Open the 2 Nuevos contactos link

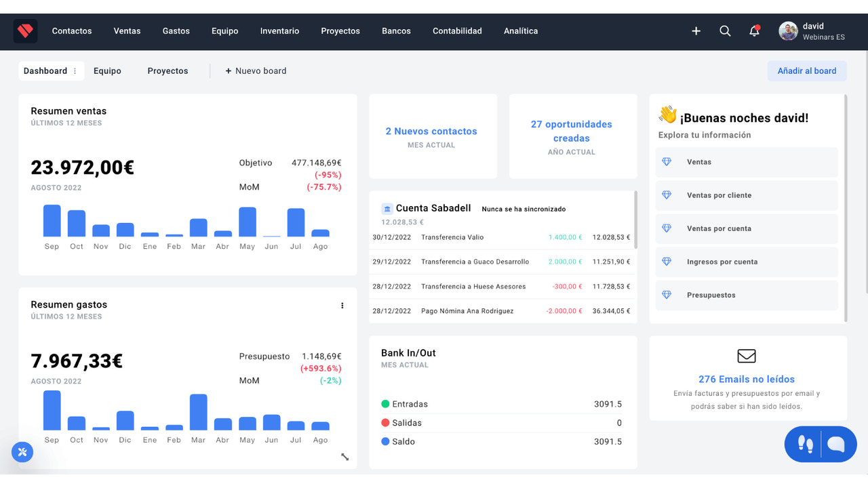[x=431, y=131]
